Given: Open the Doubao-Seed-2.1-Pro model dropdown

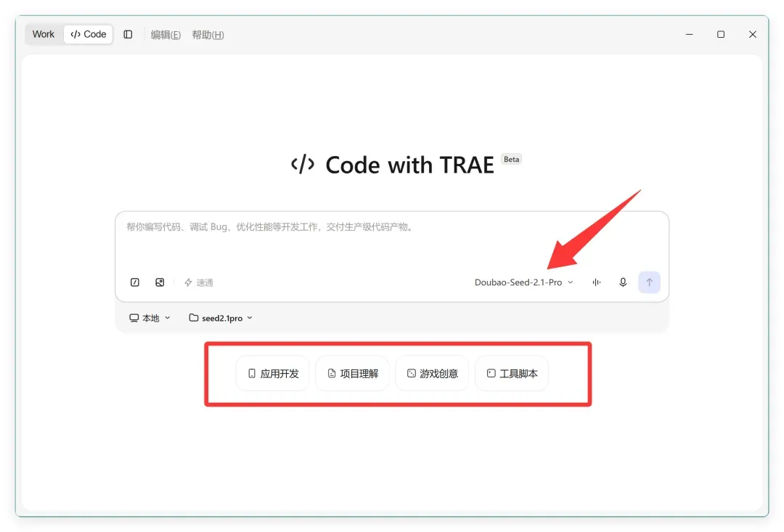Looking at the screenshot, I should click(x=523, y=282).
